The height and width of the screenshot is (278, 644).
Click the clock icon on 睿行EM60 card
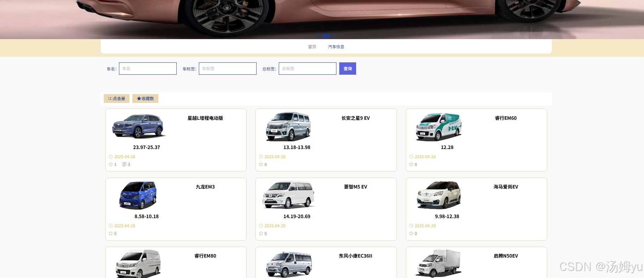(x=411, y=157)
